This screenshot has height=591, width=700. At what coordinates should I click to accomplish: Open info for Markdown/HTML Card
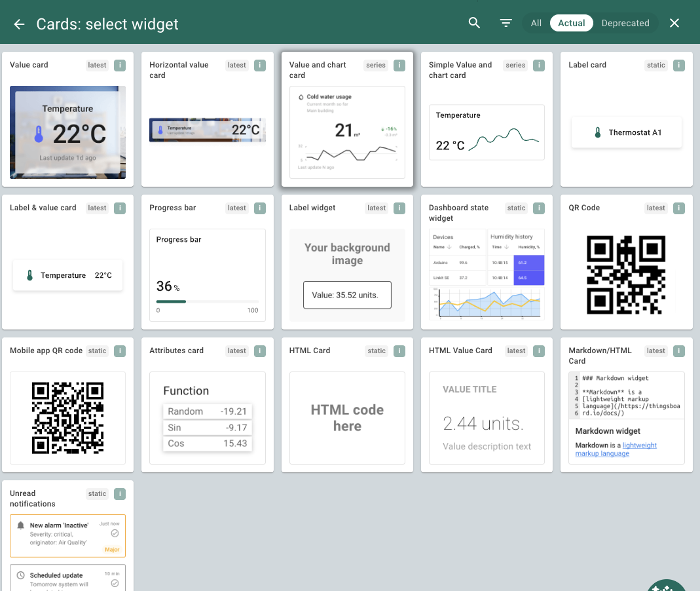678,351
